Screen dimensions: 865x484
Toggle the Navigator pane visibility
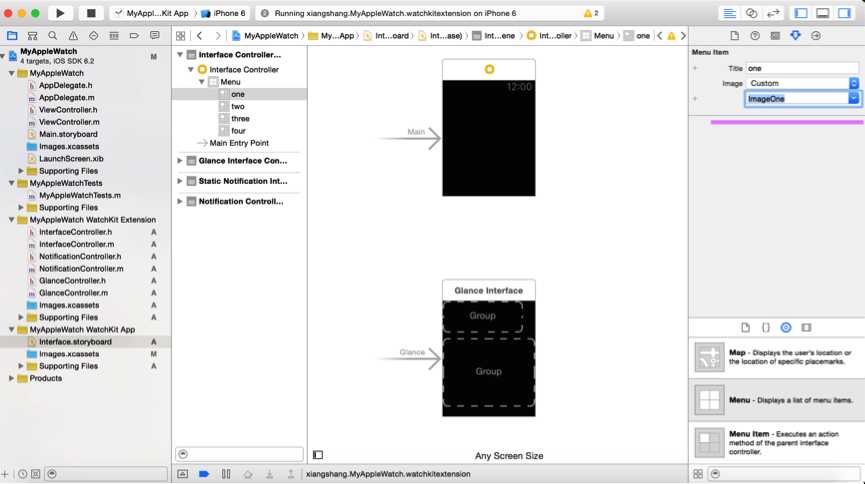tap(801, 13)
